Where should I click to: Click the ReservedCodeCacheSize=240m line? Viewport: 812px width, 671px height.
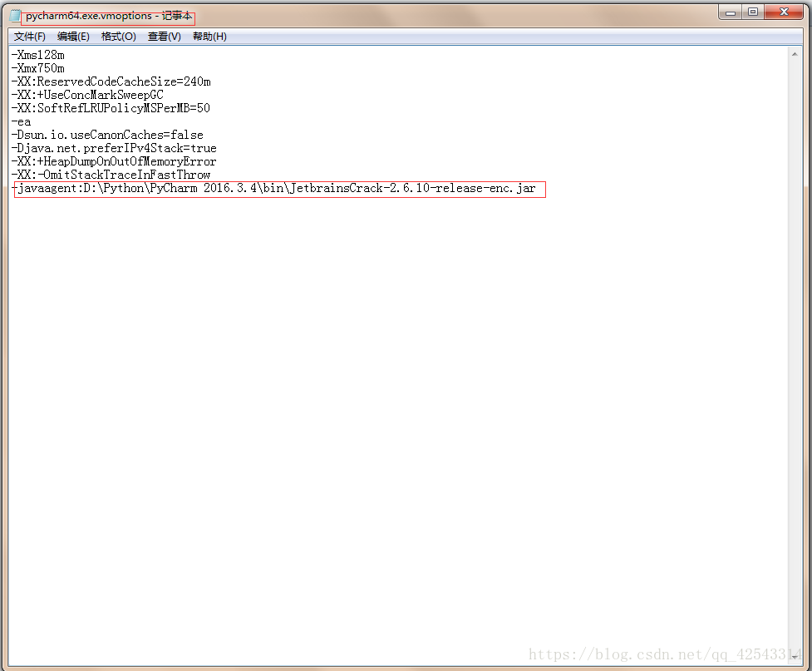[111, 81]
